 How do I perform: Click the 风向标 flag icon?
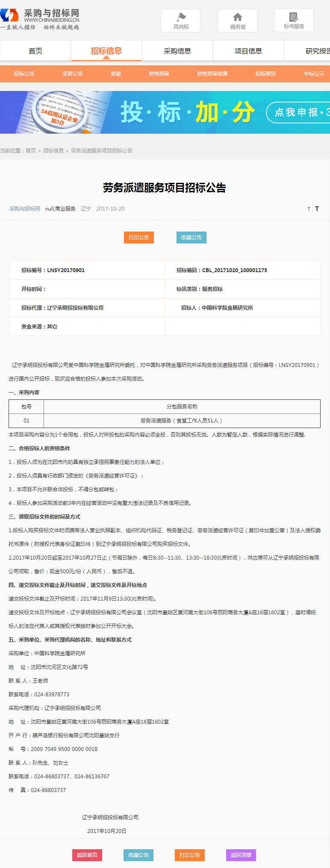pyautogui.click(x=181, y=18)
